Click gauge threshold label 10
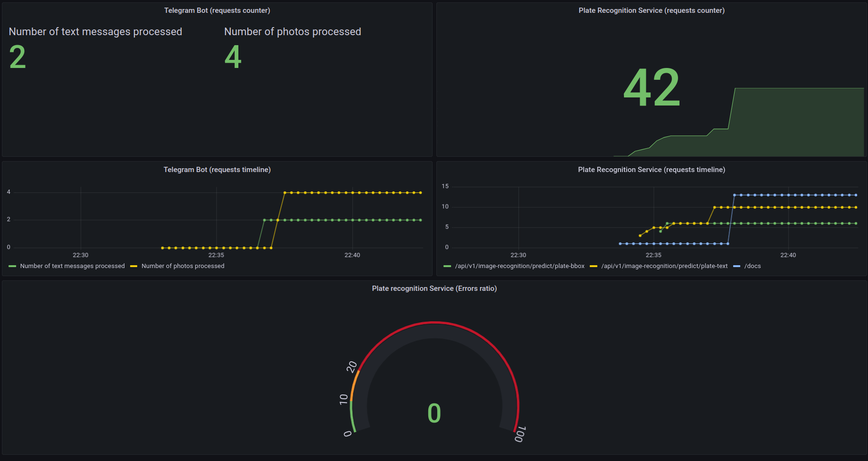Screen dimensions: 868x461 click(x=344, y=399)
